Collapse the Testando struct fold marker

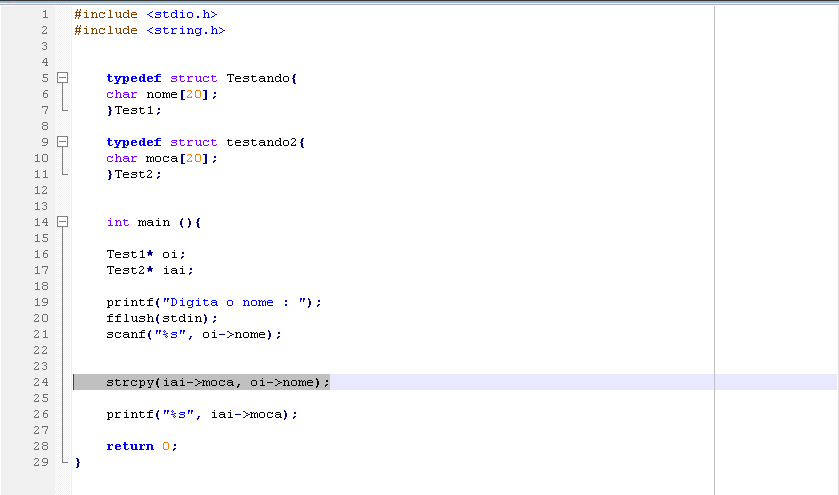[x=63, y=78]
